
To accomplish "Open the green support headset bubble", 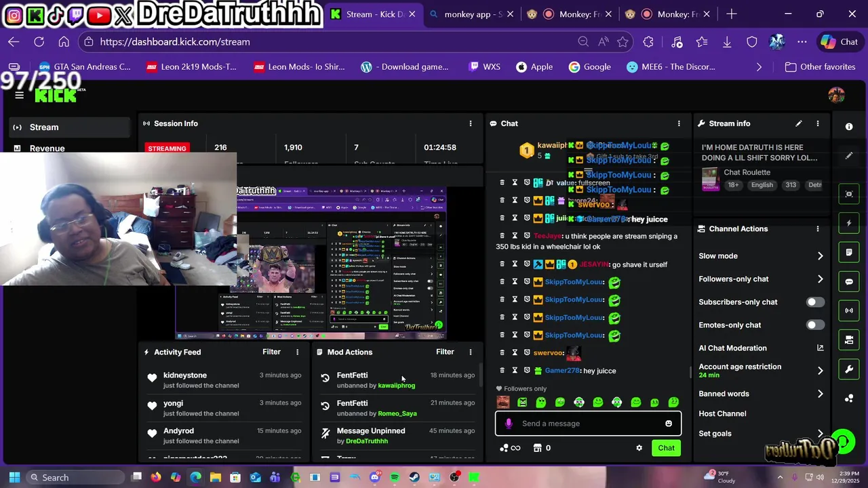I will click(843, 442).
